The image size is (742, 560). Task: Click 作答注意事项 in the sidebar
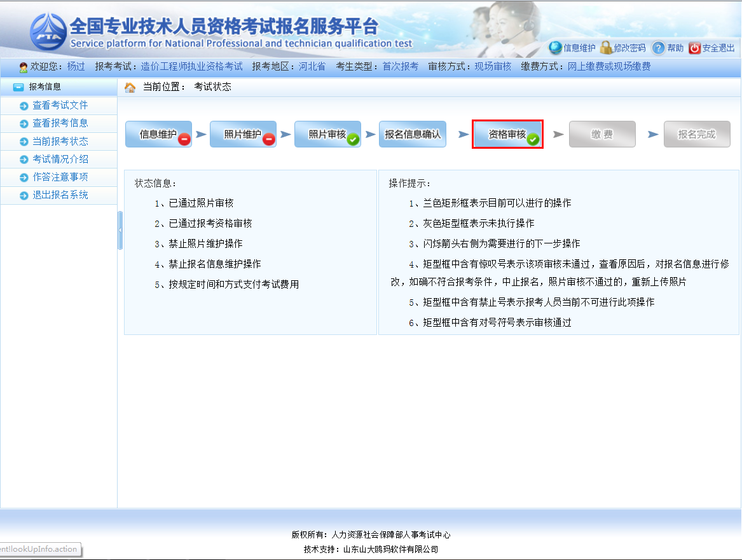pos(60,177)
